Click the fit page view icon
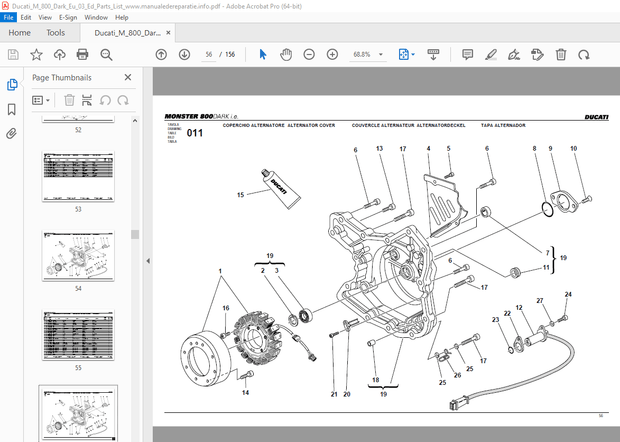The width and height of the screenshot is (620, 442). pos(403,55)
